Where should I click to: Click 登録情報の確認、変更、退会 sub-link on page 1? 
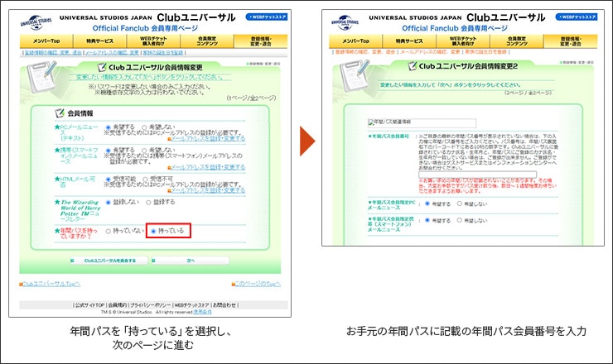tap(53, 52)
